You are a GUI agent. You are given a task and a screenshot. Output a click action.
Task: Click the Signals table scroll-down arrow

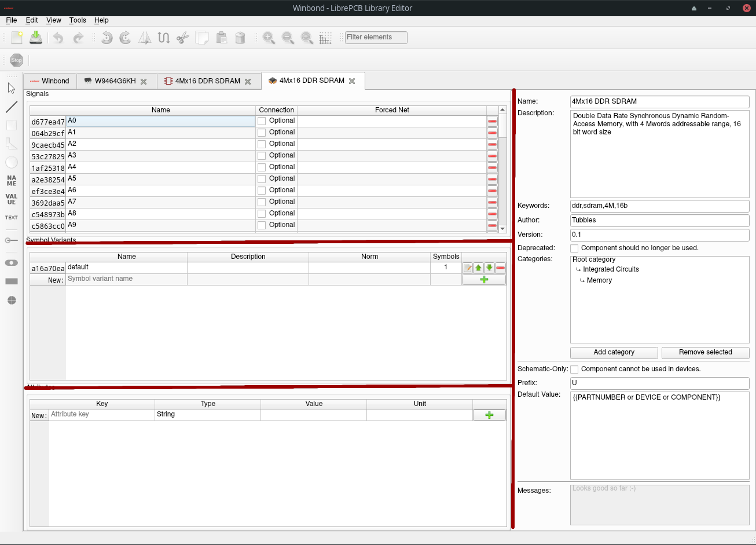(502, 229)
